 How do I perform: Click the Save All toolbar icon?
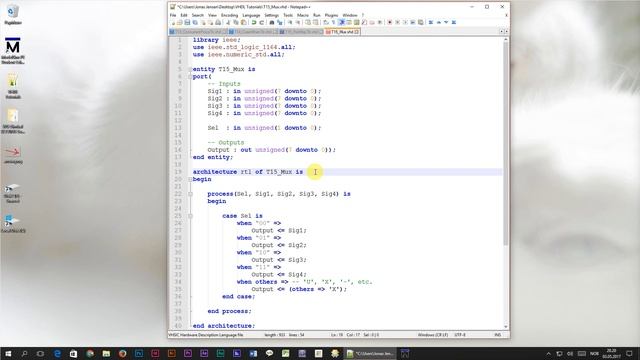coord(195,22)
